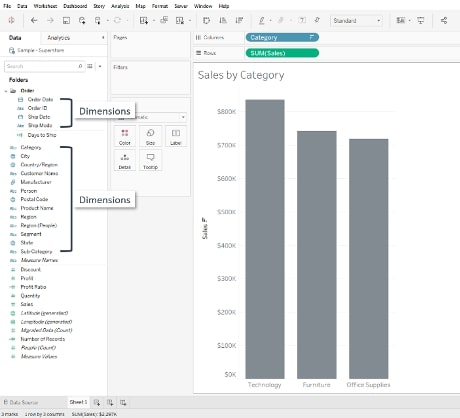Open the Detail marks card

(x=125, y=160)
